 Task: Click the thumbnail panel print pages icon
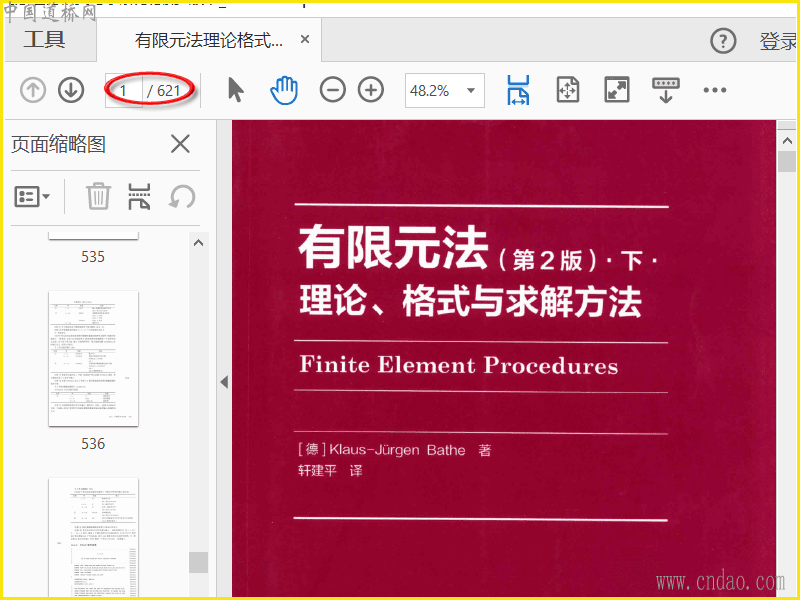point(139,196)
